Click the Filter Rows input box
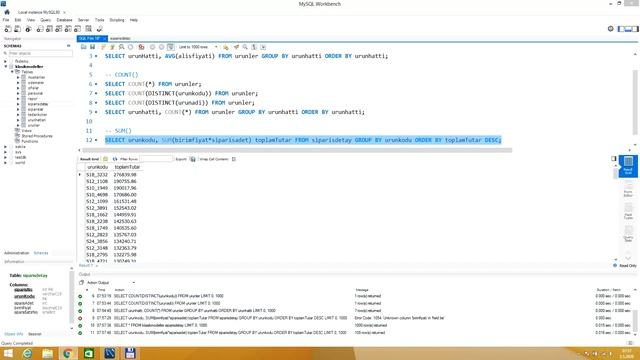The width and height of the screenshot is (640, 360). click(x=156, y=159)
